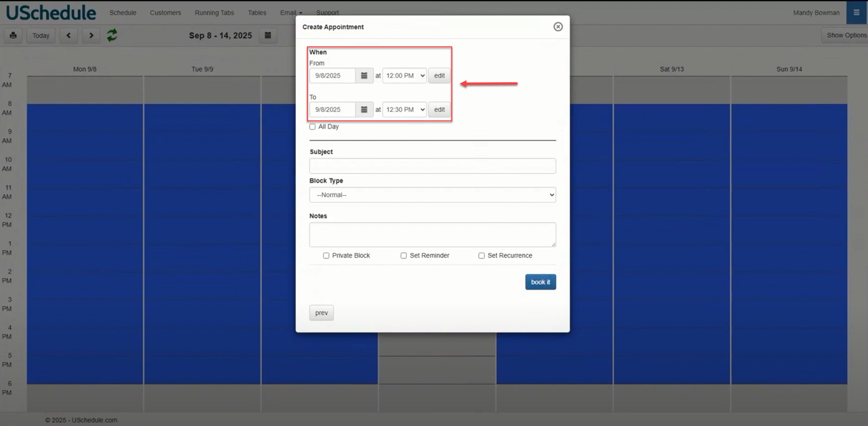Open the toolbar date picker calendar icon
Image resolution: width=868 pixels, height=426 pixels.
pyautogui.click(x=268, y=36)
